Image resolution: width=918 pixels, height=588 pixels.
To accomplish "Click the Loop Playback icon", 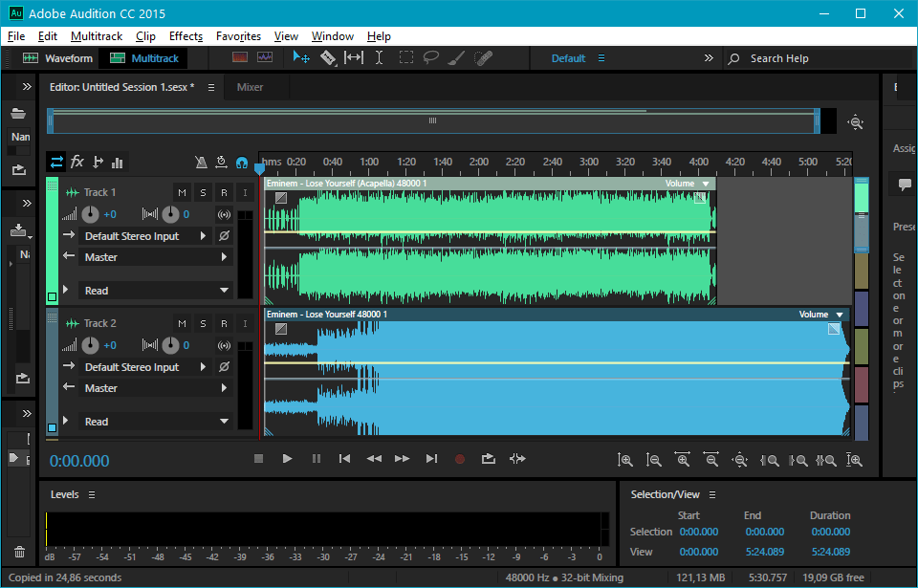I will [x=489, y=459].
